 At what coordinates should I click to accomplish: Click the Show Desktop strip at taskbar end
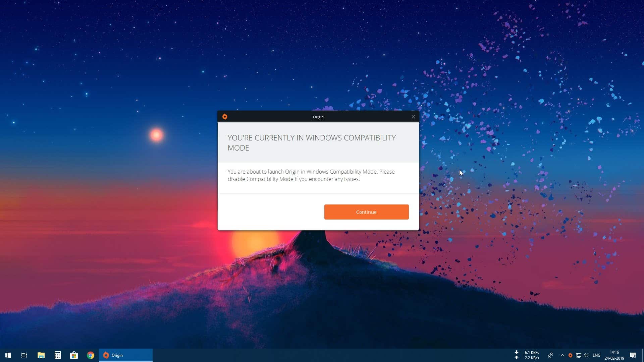[x=643, y=355]
